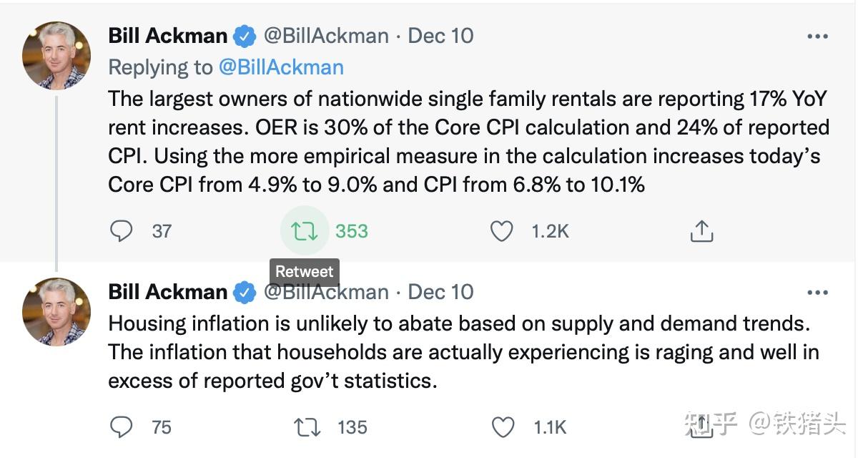This screenshot has height=458, width=868.
Task: Open Bill Ackman avatar on second tweet
Action: click(56, 311)
